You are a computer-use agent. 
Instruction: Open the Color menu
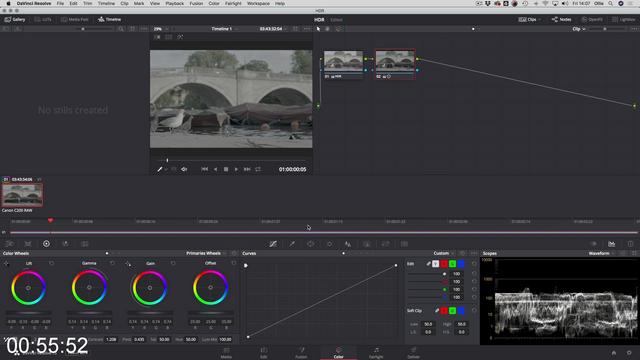point(214,3)
